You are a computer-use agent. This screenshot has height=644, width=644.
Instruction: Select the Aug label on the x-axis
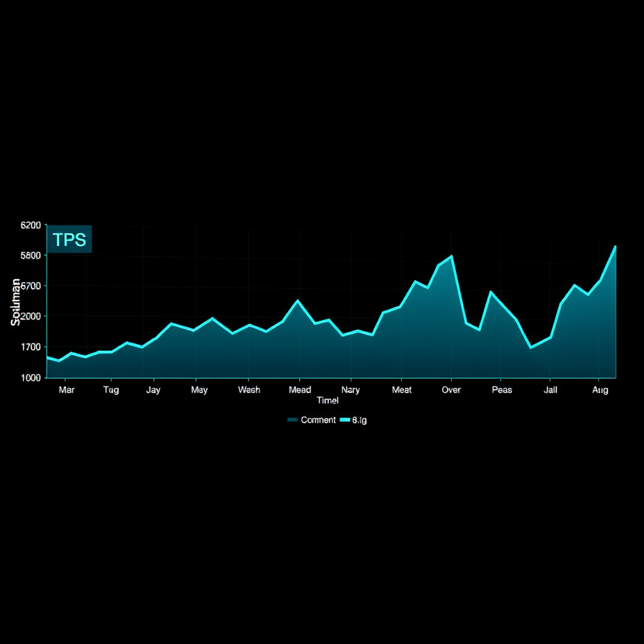pos(601,390)
